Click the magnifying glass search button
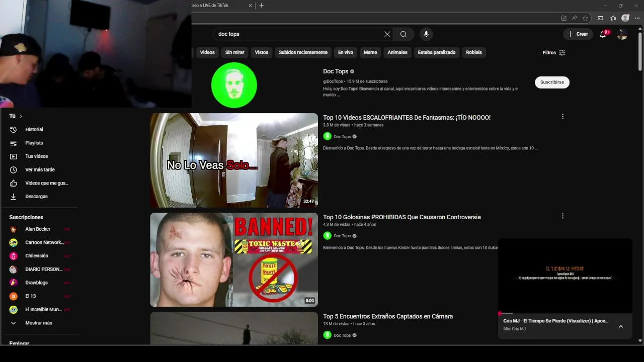The image size is (644, 362). (x=404, y=34)
